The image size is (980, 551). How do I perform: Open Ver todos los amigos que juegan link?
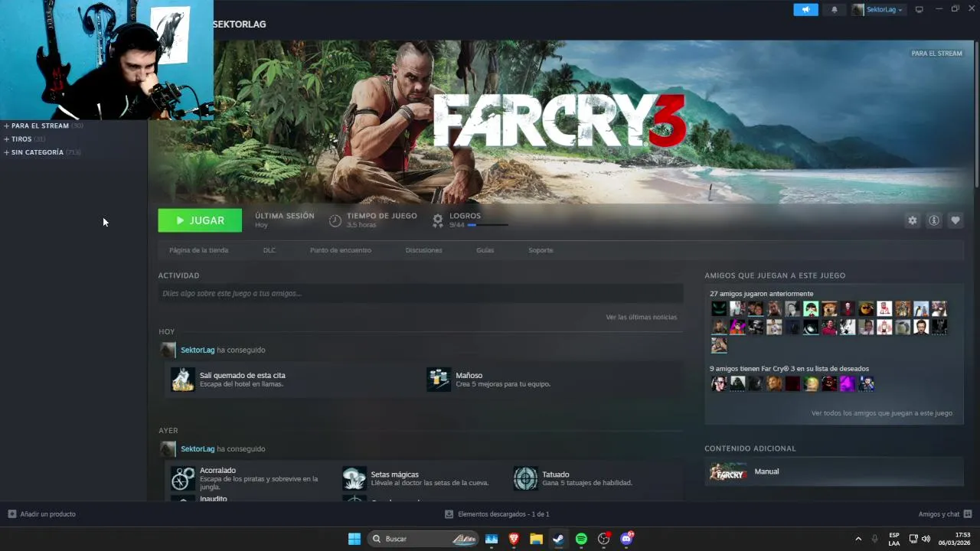(x=882, y=413)
